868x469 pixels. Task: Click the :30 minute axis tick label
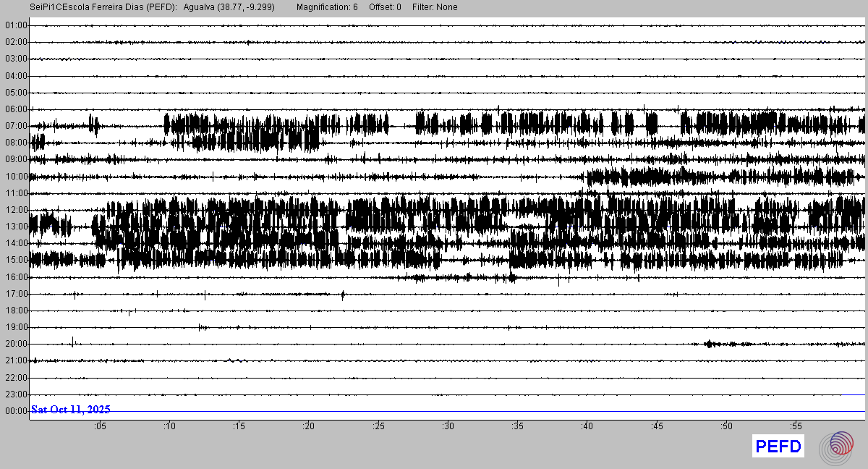point(448,426)
